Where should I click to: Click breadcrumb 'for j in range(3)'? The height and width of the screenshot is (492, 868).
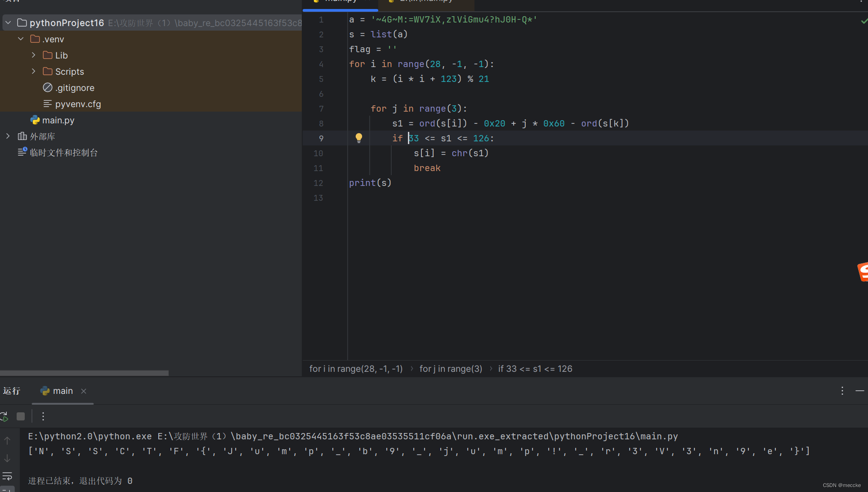[451, 369]
